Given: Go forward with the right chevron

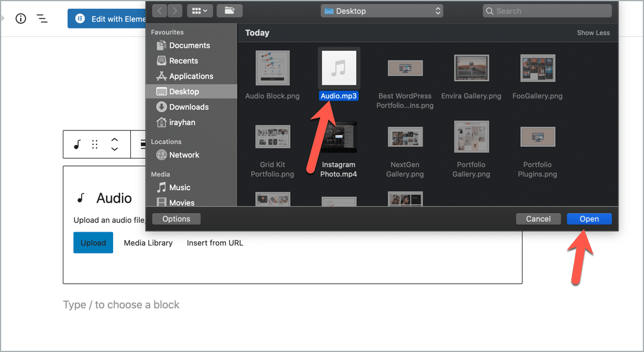Looking at the screenshot, I should [x=175, y=11].
